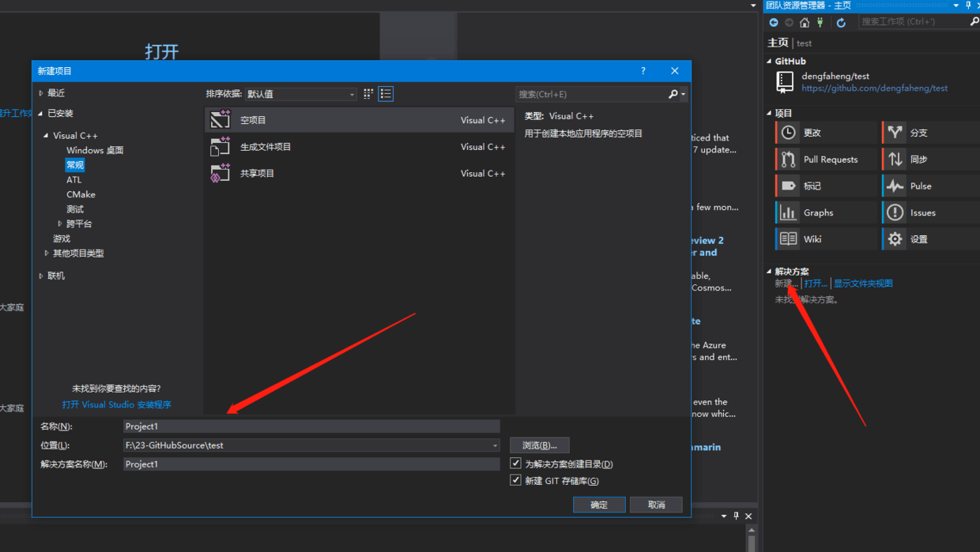Collapse the Visual C++ tree node
980x552 pixels.
coord(47,136)
